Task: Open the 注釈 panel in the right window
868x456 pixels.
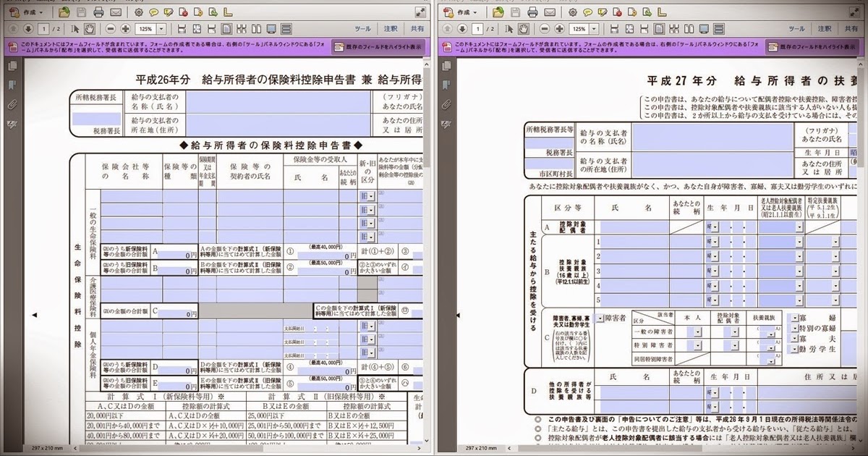Action: click(x=824, y=29)
